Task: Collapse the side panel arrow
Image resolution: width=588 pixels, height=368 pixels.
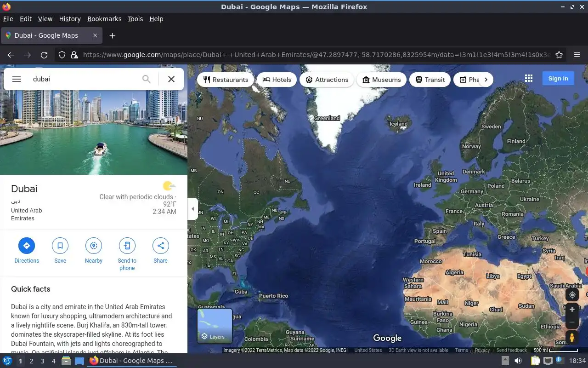Action: 192,209
